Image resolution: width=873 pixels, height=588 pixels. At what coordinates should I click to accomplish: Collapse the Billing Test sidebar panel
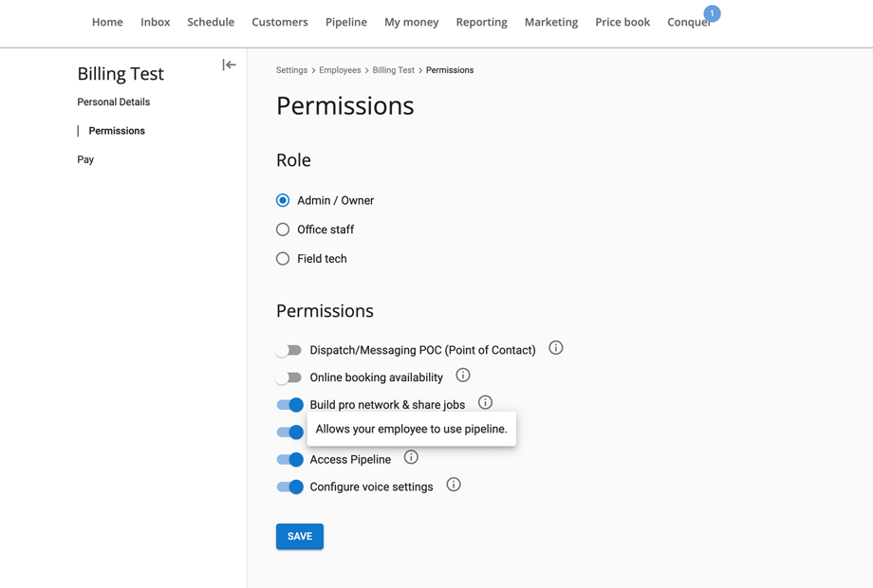point(229,65)
